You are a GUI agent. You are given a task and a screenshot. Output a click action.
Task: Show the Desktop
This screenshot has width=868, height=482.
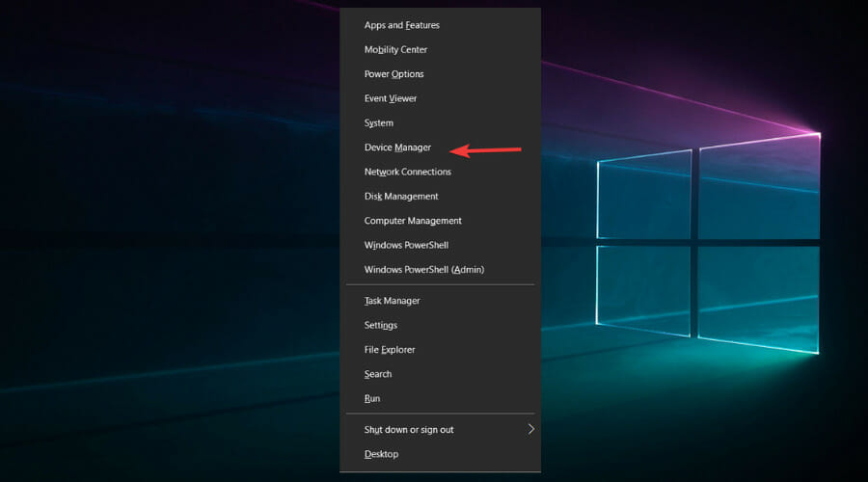pos(440,454)
